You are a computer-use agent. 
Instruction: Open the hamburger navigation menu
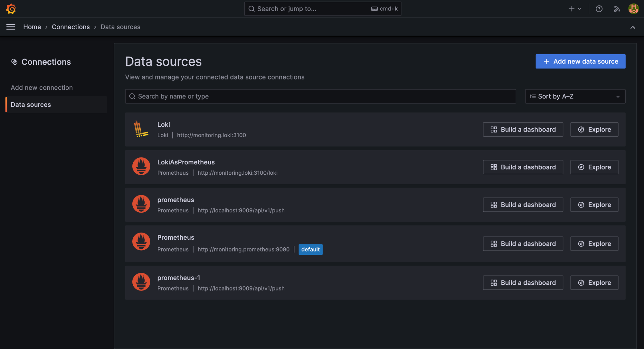[x=11, y=27]
